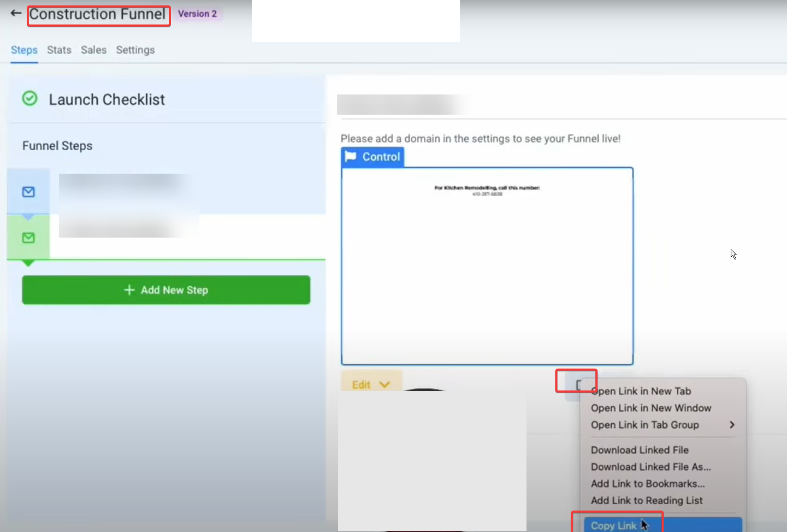Expand the yellow Edit dropdown
The width and height of the screenshot is (787, 532).
371,385
